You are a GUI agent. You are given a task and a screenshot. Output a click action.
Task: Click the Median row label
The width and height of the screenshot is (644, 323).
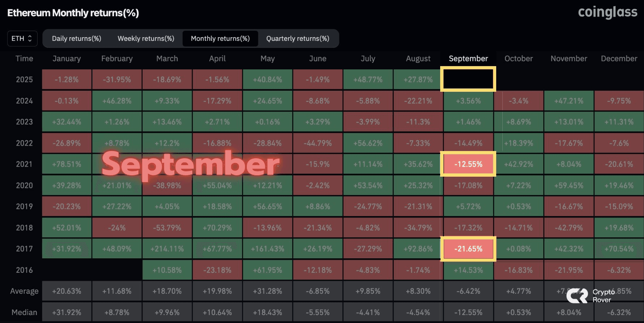point(24,312)
